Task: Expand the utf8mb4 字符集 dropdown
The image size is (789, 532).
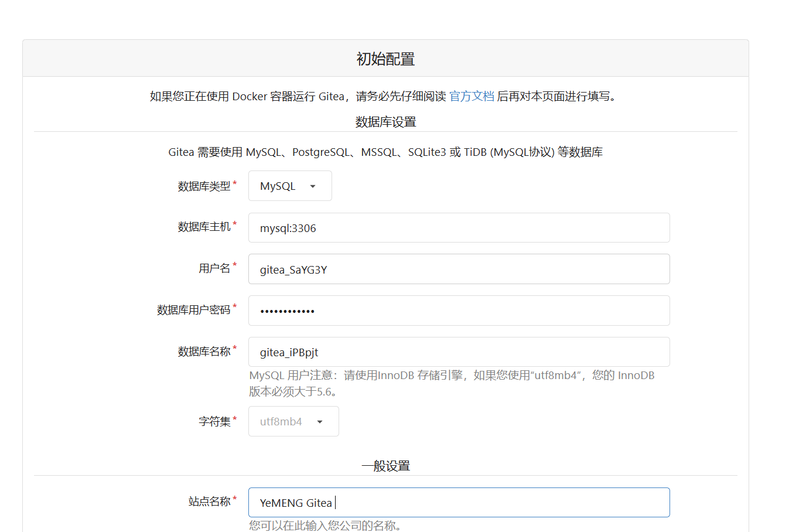Action: click(293, 421)
